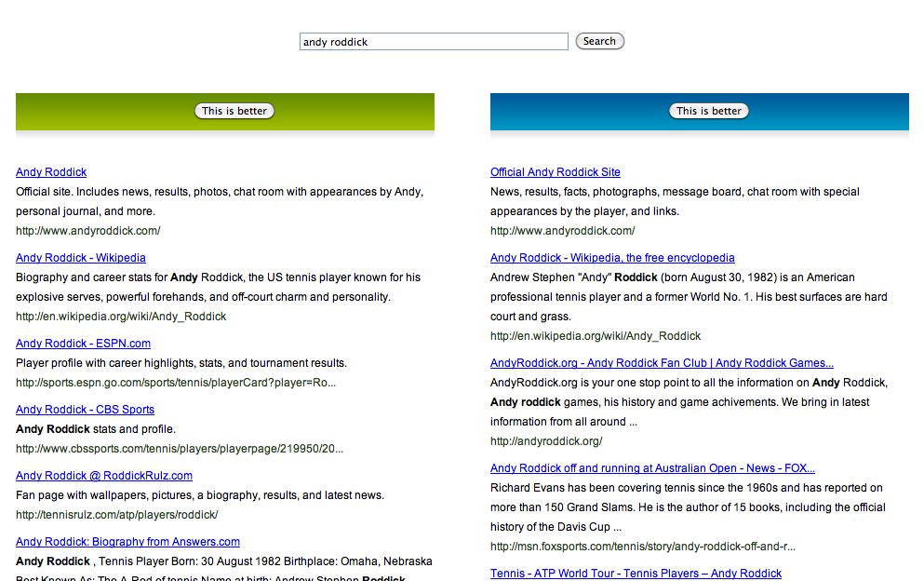
Task: Click inside the search query text box
Action: pyautogui.click(x=433, y=41)
